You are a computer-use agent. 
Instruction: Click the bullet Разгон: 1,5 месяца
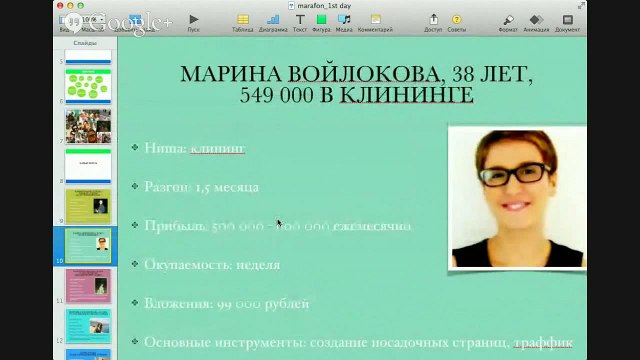202,187
